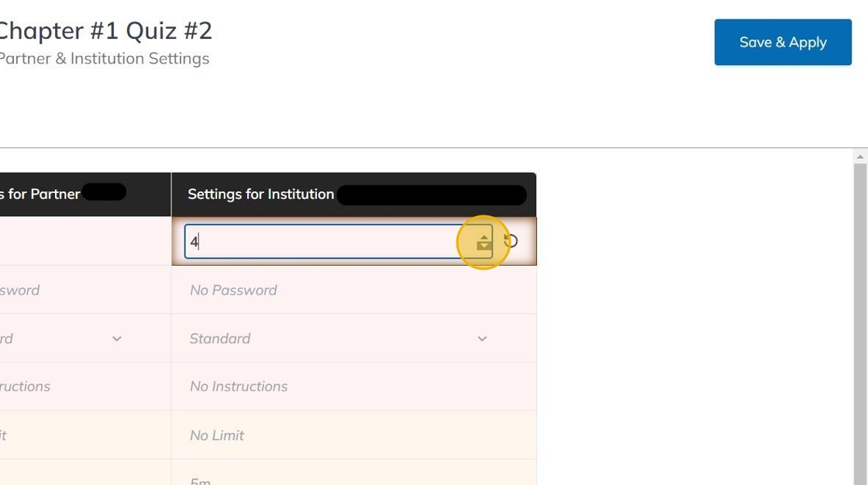Click the Settings for Partner column header
This screenshot has height=485, width=868.
(40, 194)
